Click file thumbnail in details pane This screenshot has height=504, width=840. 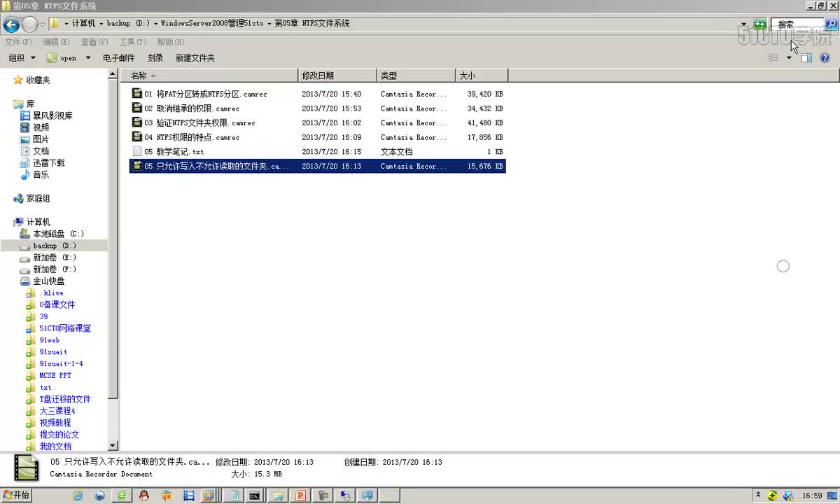[27, 468]
